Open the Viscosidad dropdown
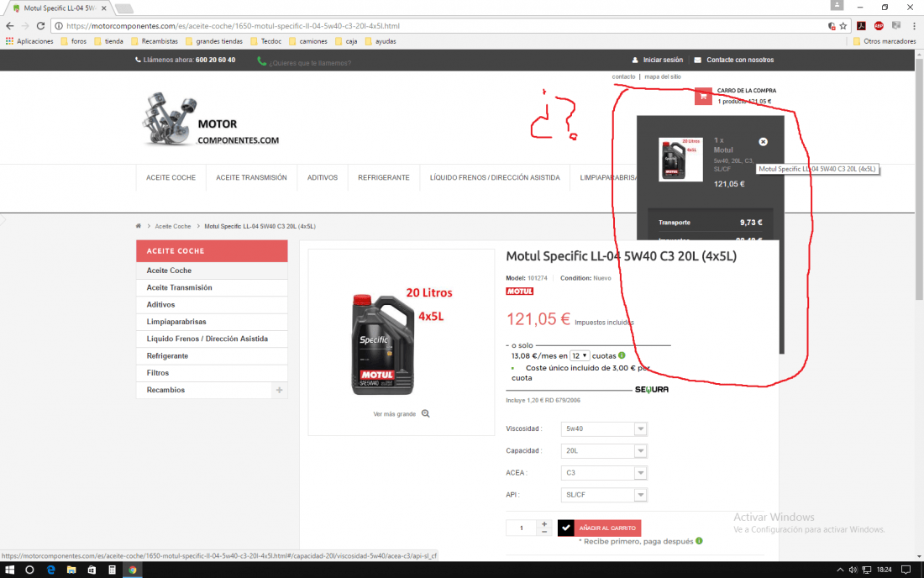Screen dimensions: 924x578 tap(604, 429)
